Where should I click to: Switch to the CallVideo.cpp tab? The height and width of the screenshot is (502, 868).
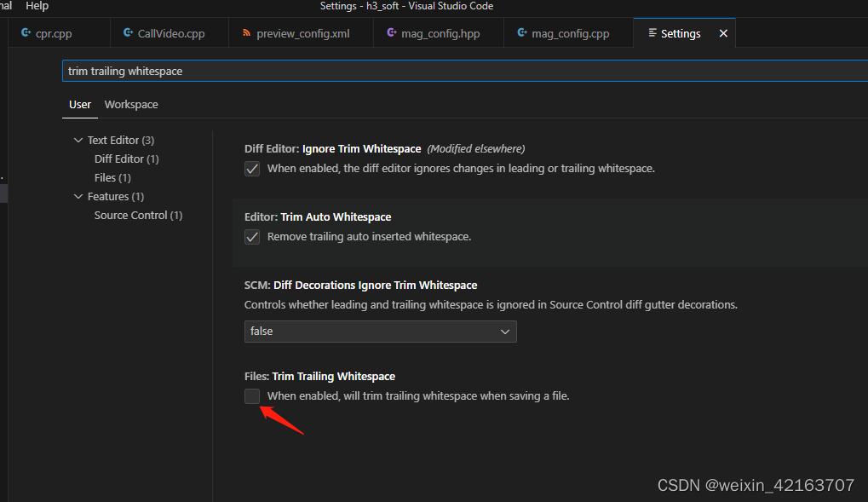pos(170,32)
